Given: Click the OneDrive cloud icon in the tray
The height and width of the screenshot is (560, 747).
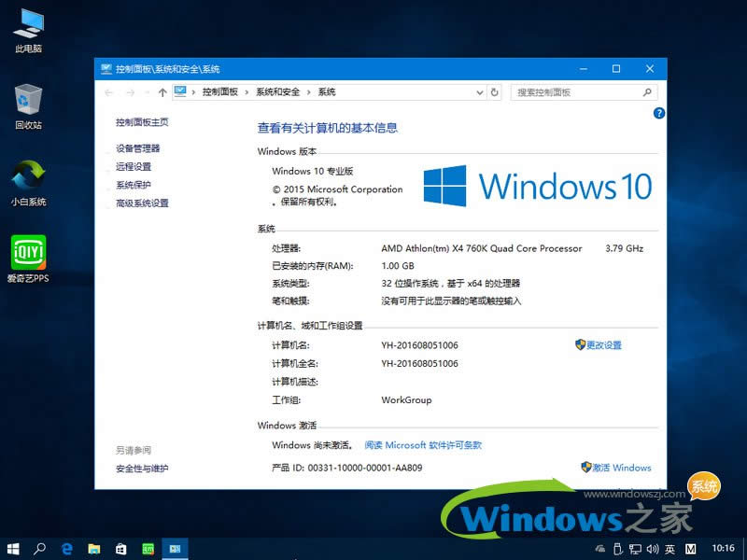Looking at the screenshot, I should click(600, 550).
